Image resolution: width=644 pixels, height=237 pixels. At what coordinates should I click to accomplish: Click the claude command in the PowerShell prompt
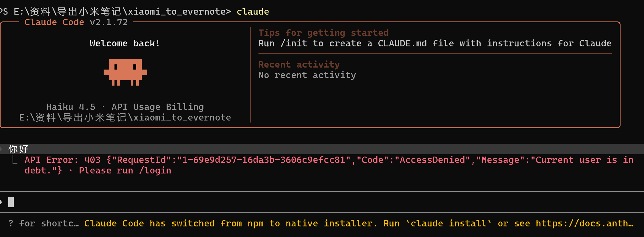[x=253, y=12]
